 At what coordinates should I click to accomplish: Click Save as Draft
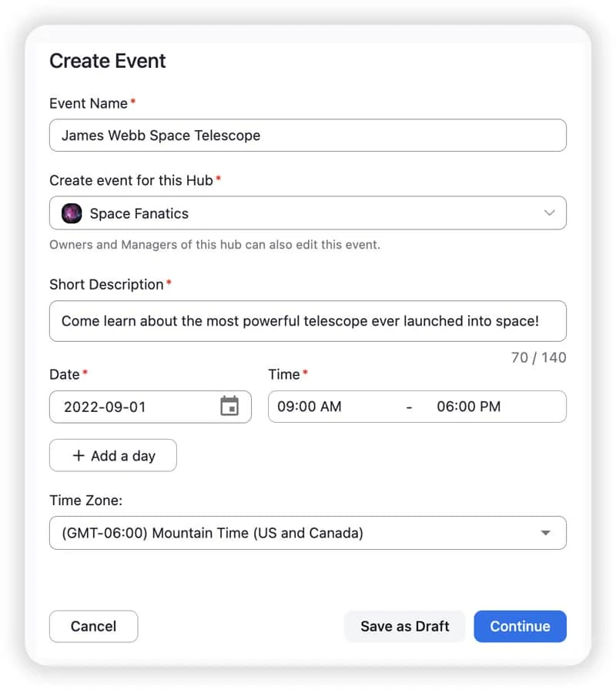pyautogui.click(x=405, y=626)
